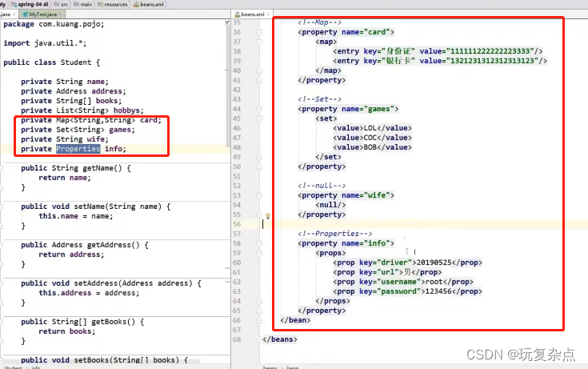This screenshot has height=369, width=588.
Task: Close the MyTest.java editor tab
Action: click(60, 14)
